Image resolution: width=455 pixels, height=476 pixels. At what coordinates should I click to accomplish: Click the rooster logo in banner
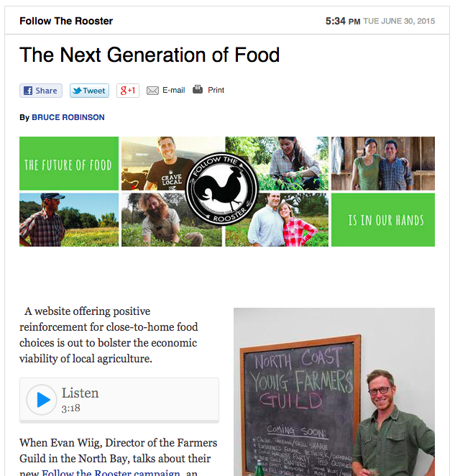[221, 191]
